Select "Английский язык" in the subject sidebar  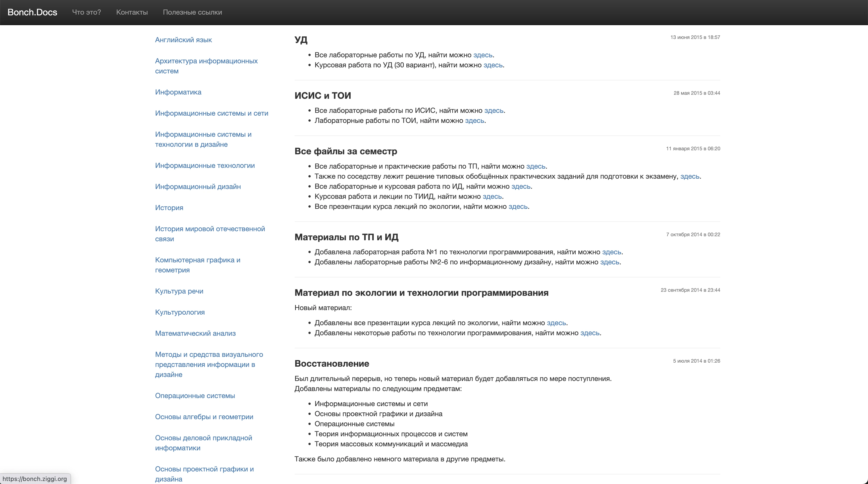pyautogui.click(x=183, y=40)
